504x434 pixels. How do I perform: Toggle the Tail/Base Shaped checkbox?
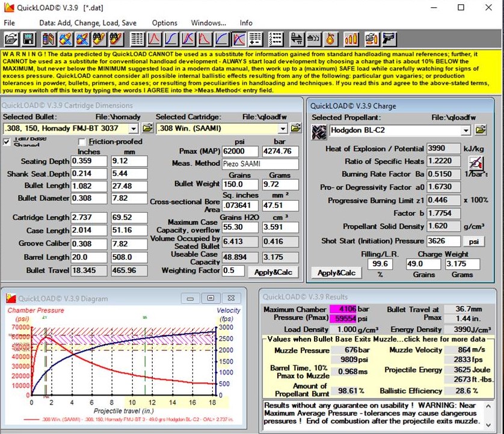pyautogui.click(x=7, y=142)
